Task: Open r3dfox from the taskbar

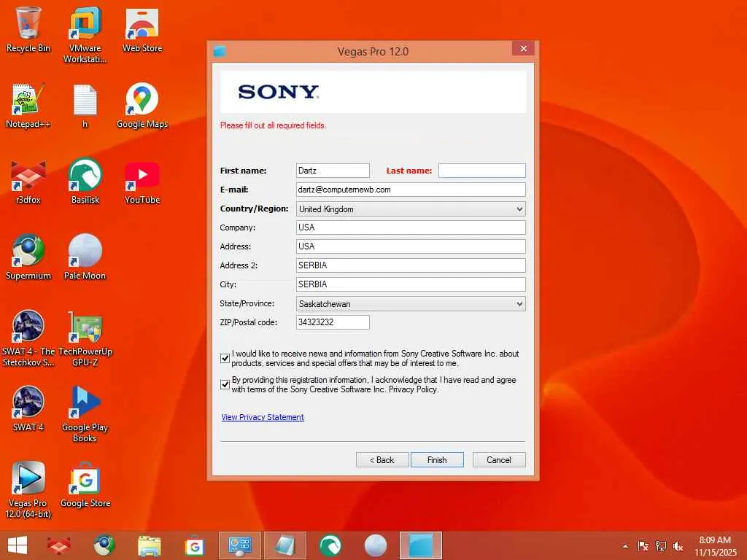Action: point(59,545)
